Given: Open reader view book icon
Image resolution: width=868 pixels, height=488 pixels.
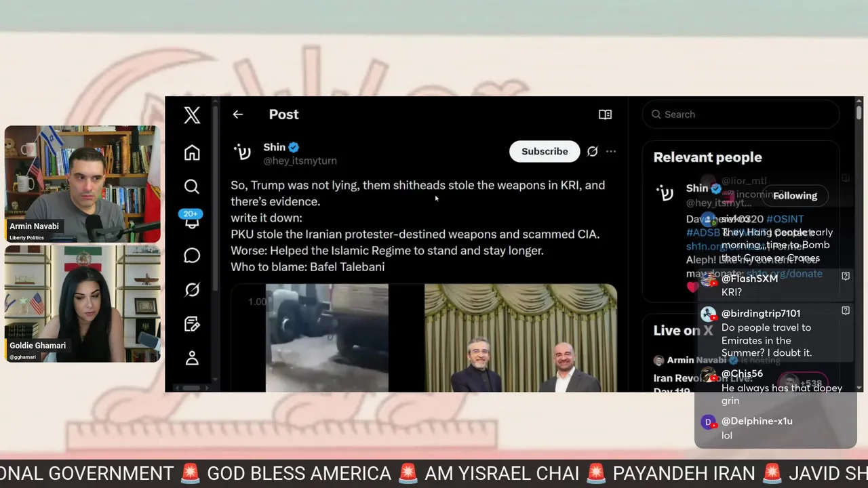Looking at the screenshot, I should [x=605, y=115].
